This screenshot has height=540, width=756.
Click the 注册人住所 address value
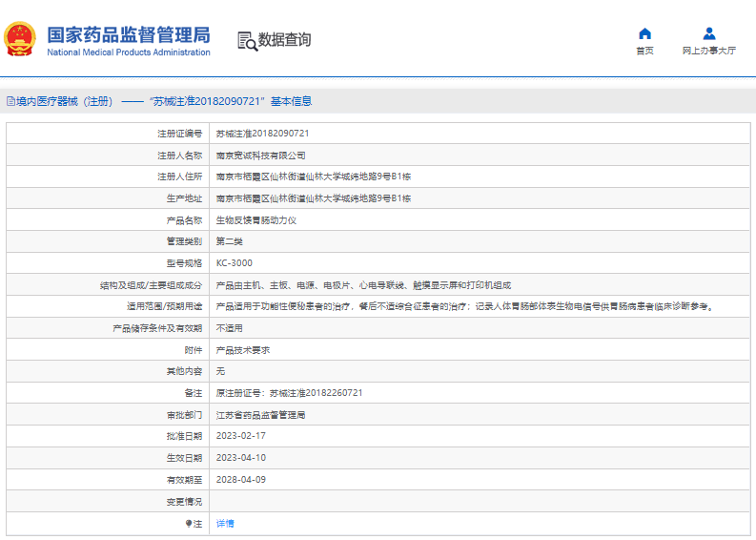tap(314, 177)
